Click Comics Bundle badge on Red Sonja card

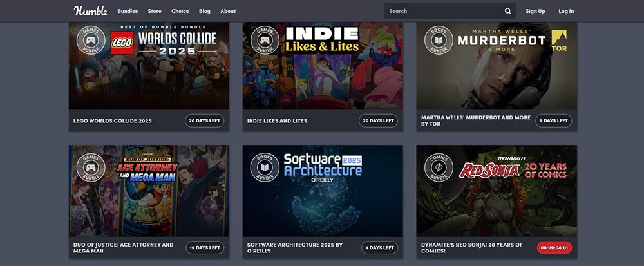[x=439, y=167]
